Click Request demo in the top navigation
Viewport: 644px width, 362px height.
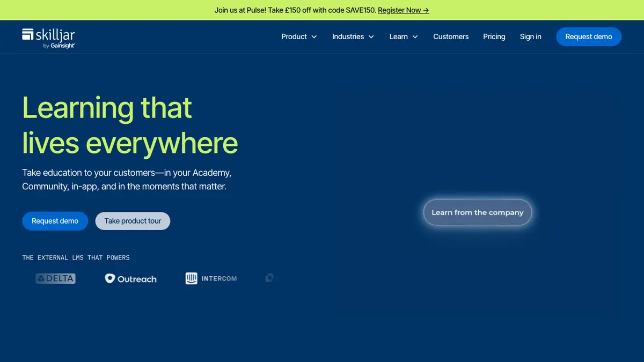tap(589, 36)
